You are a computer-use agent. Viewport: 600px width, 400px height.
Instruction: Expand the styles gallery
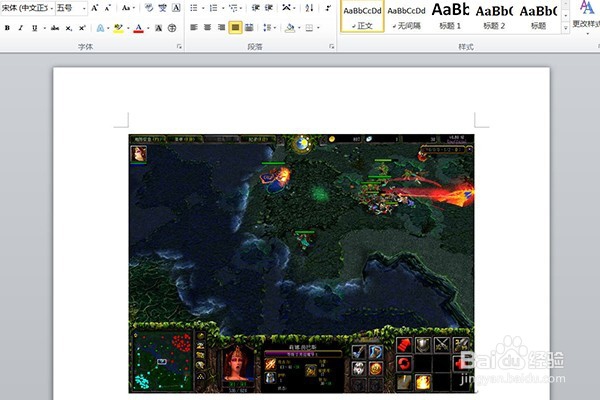coord(565,28)
